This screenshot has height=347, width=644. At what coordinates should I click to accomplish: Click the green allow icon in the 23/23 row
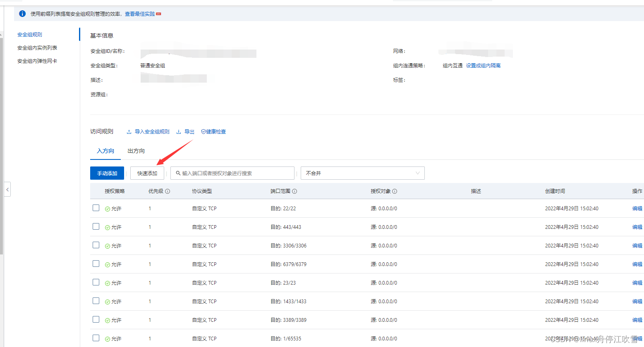[108, 283]
